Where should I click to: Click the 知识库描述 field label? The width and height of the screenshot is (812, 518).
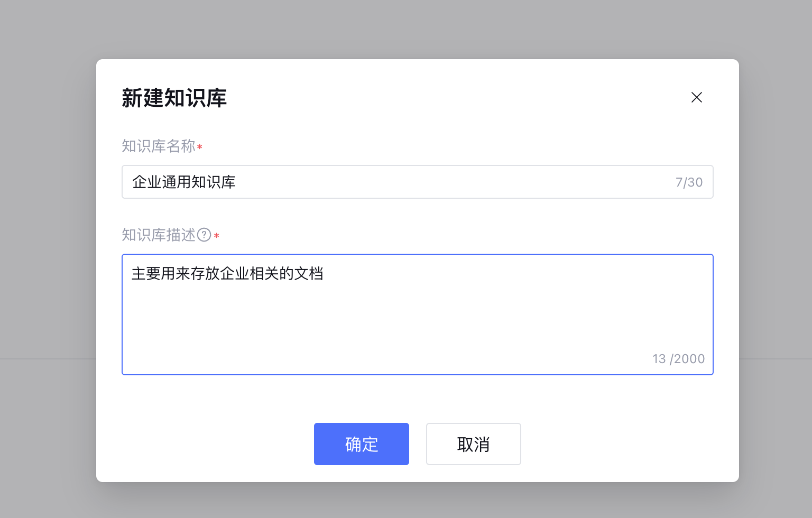(159, 235)
